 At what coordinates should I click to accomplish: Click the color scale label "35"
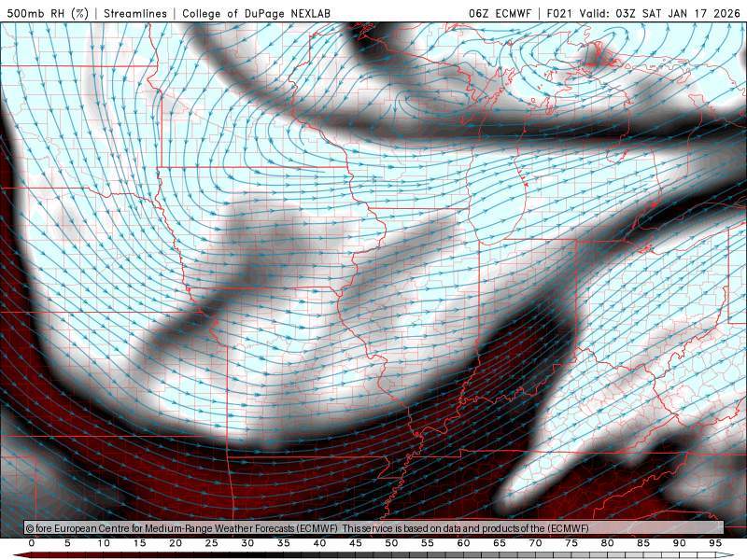pos(284,543)
